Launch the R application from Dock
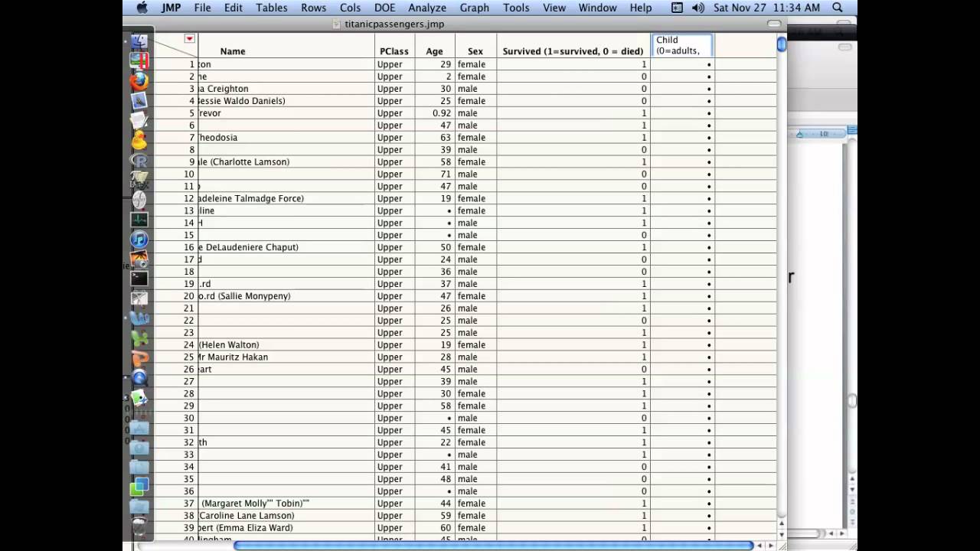Screen dimensions: 980x551 (139, 160)
